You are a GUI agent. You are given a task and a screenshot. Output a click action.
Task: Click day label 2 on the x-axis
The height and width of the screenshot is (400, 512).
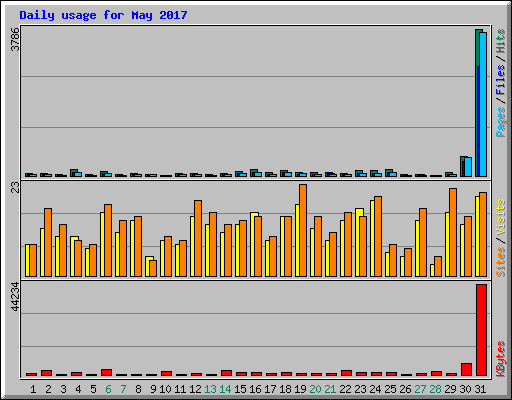point(48,389)
